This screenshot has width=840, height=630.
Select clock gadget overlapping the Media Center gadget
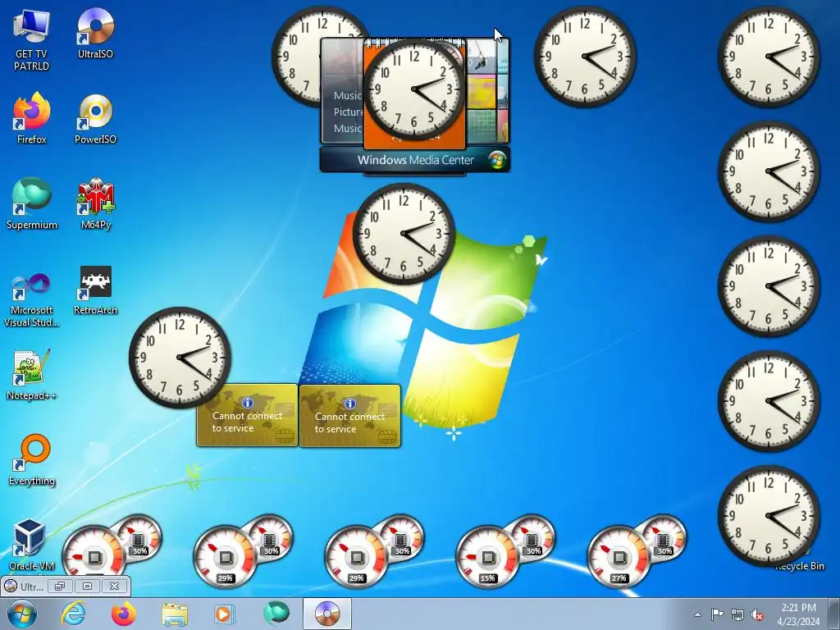(414, 89)
